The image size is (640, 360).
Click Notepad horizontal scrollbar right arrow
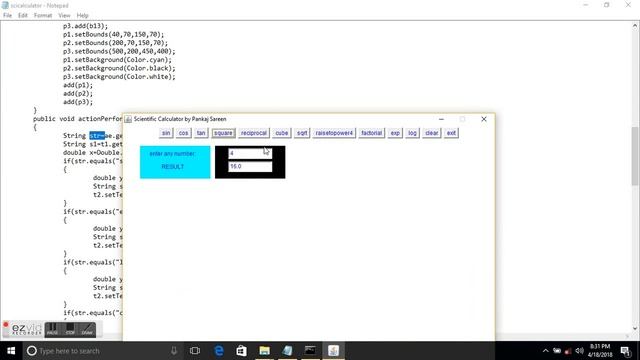[627, 336]
